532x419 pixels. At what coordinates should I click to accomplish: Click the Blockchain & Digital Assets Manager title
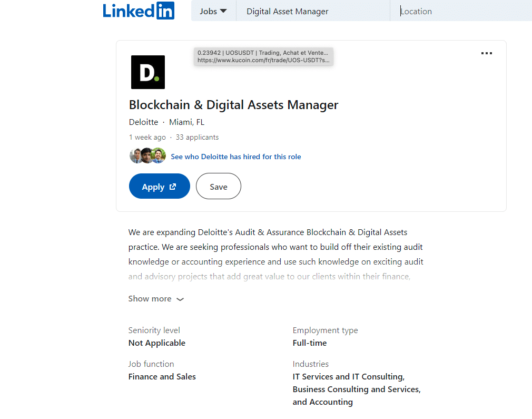233,105
